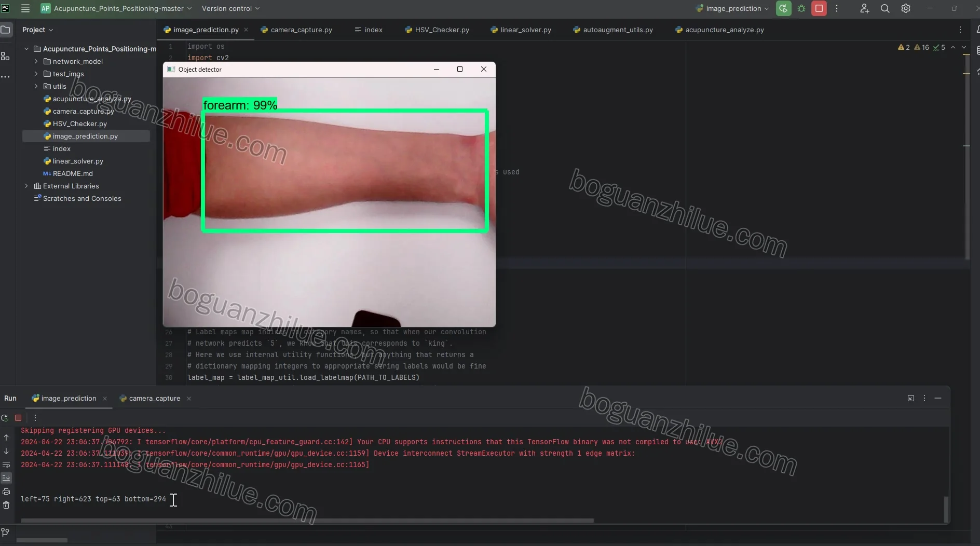The height and width of the screenshot is (546, 980).
Task: Open the Version control dropdown
Action: click(230, 8)
